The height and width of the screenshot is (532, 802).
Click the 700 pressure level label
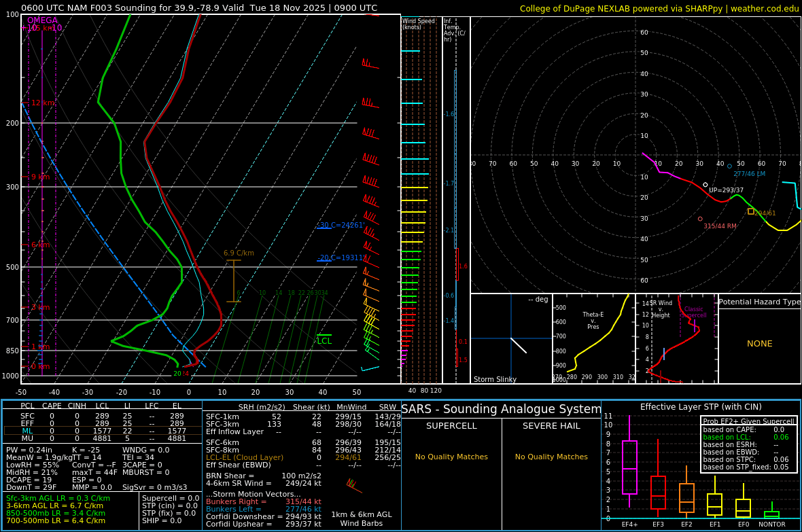pyautogui.click(x=12, y=320)
